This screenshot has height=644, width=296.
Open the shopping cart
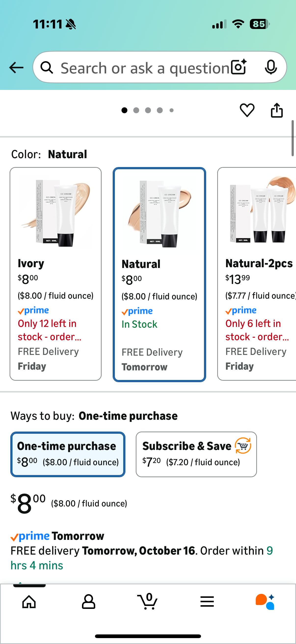pyautogui.click(x=148, y=602)
